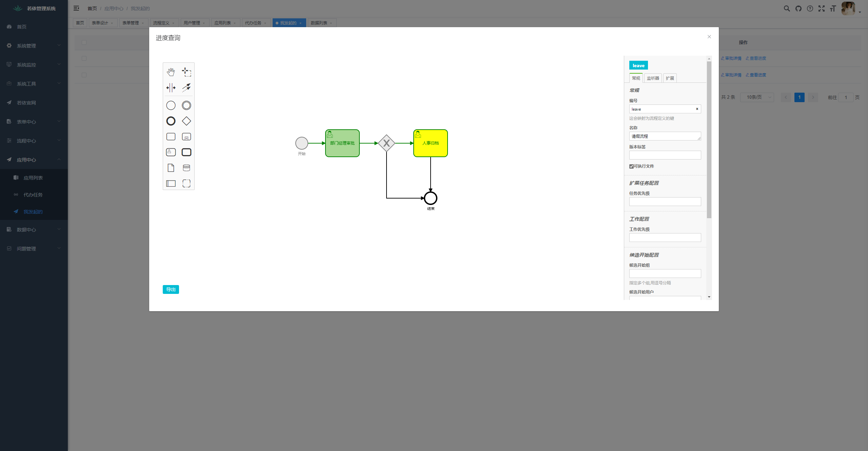Toggle the select-all checkbox in table header
The image size is (868, 451).
point(84,42)
